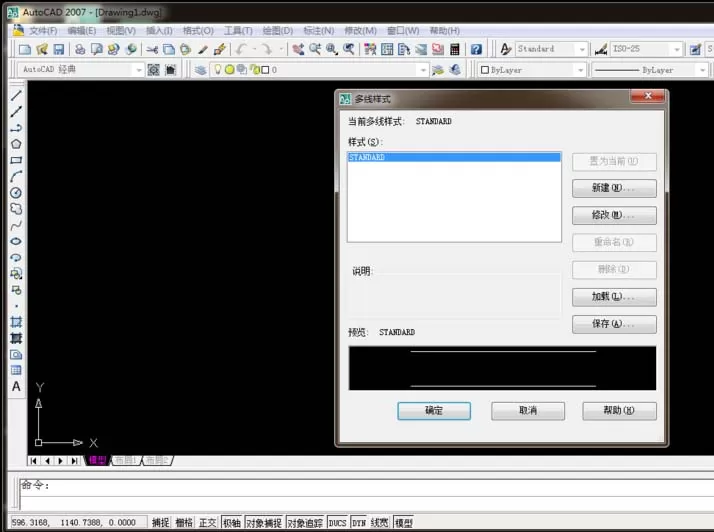
Task: Click the 确定 button in dialog
Action: pos(434,410)
